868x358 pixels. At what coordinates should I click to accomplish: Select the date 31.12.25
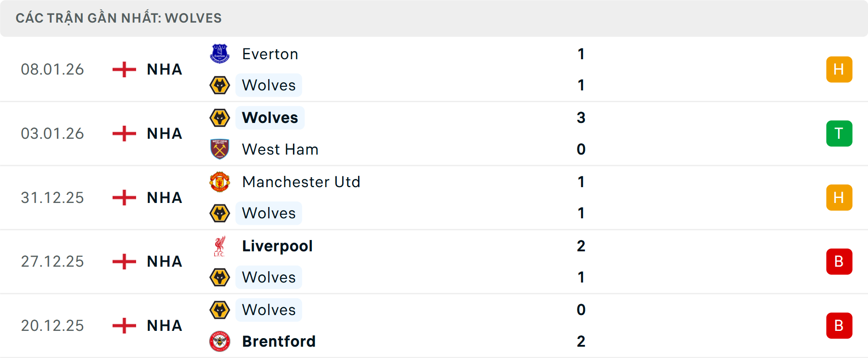point(52,198)
